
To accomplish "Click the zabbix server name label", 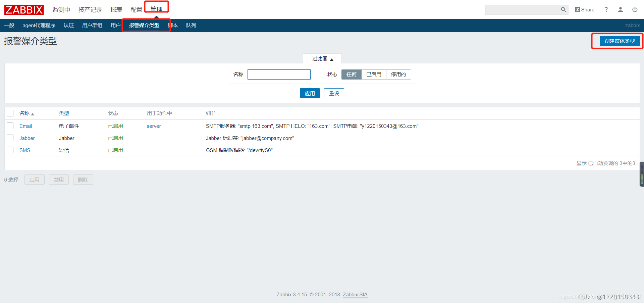I will (x=632, y=26).
